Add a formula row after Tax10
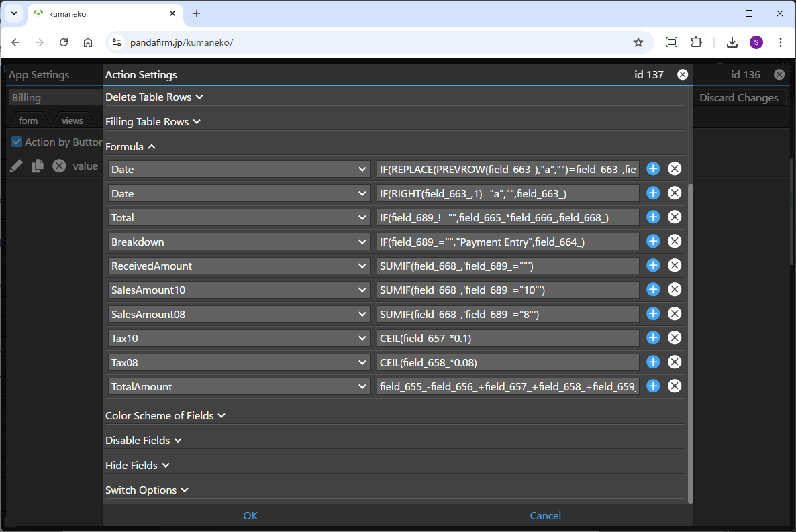The height and width of the screenshot is (532, 796). click(x=653, y=338)
